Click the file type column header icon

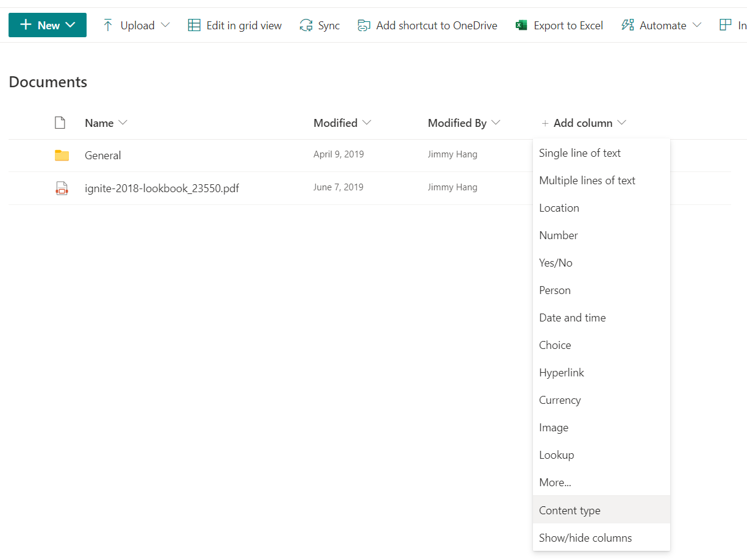pos(60,123)
